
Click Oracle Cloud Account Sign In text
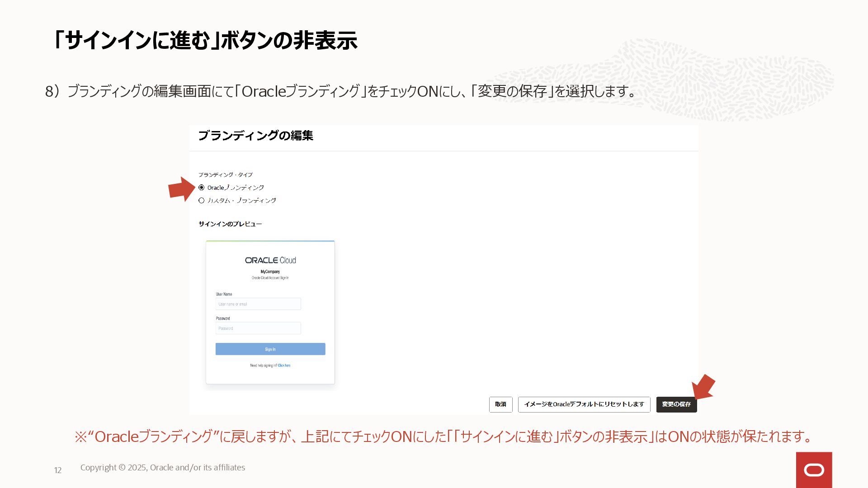[x=270, y=278]
